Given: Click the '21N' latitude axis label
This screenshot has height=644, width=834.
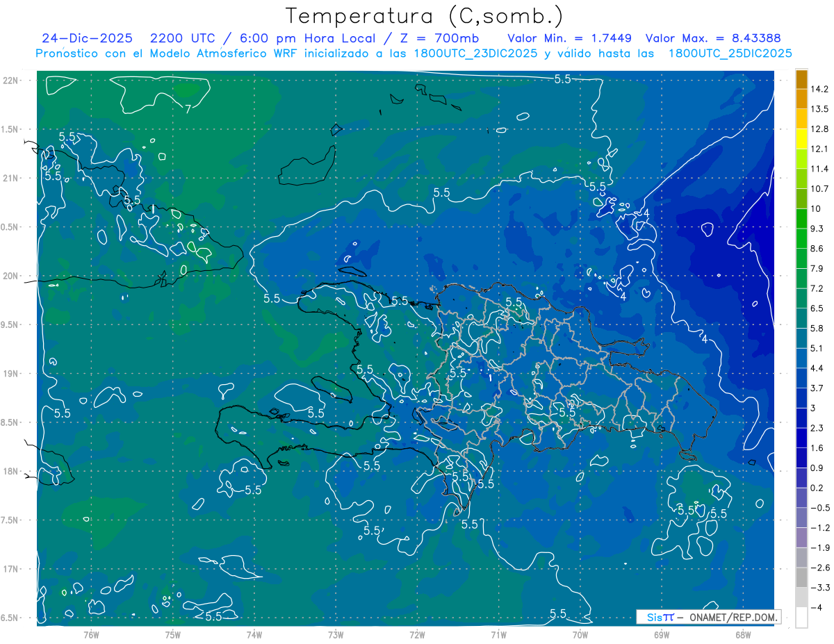Looking at the screenshot, I should coord(11,179).
